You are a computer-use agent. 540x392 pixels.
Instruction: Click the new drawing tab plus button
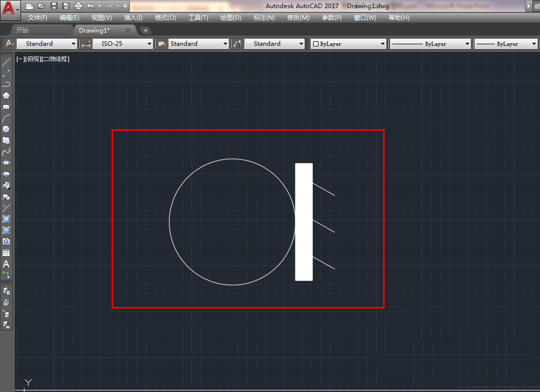click(145, 31)
